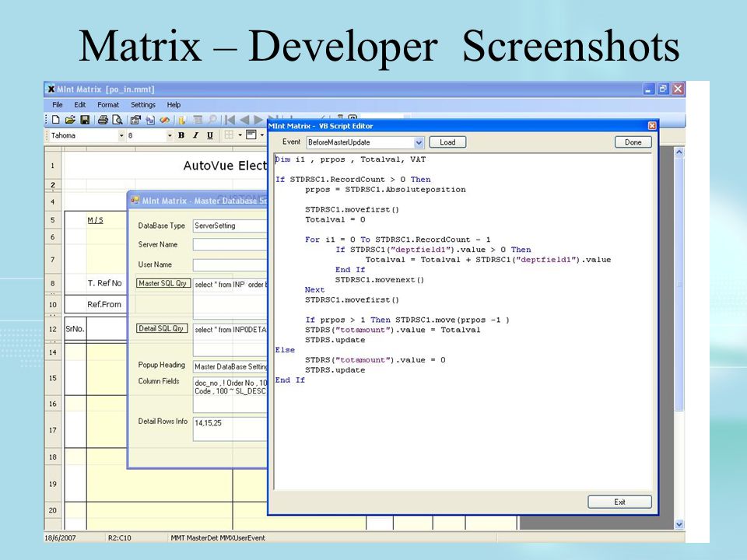The height and width of the screenshot is (560, 747).
Task: Click the grayed table grid toolbar icon
Action: tap(198, 120)
